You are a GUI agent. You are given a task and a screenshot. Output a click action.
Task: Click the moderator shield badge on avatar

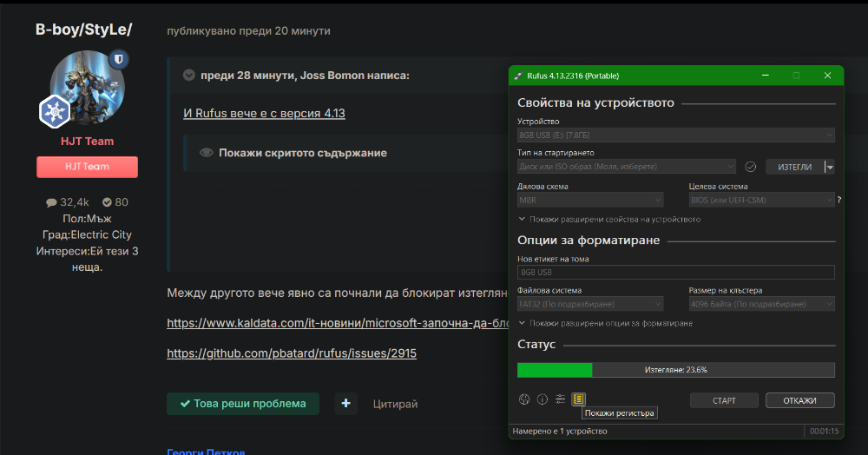coord(118,59)
